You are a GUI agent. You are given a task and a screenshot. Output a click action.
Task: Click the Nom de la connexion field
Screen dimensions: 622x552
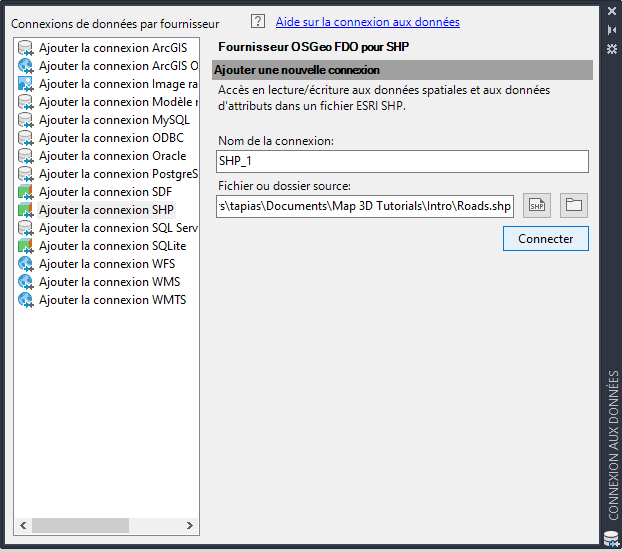[x=402, y=161]
